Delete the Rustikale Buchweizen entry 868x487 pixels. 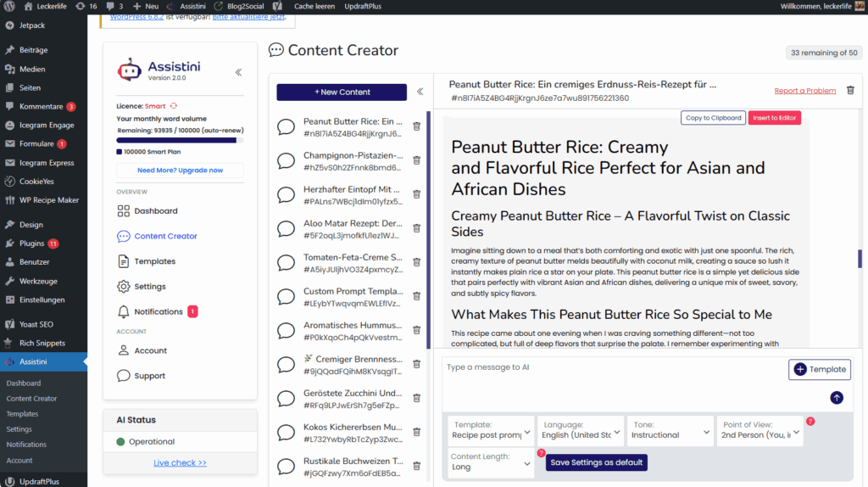point(417,466)
